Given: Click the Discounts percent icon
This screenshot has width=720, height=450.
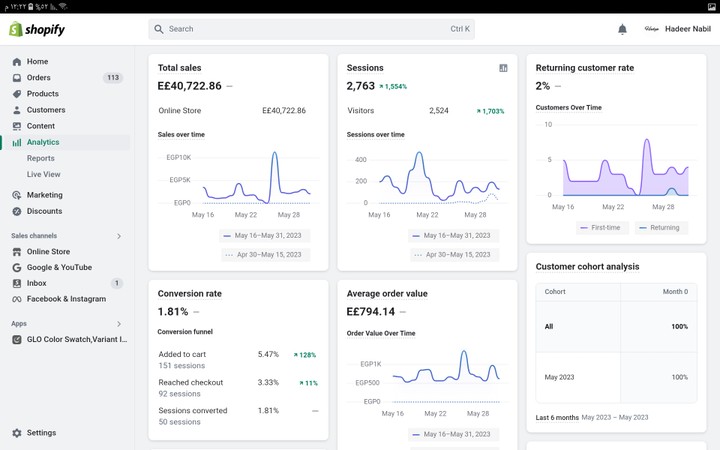Looking at the screenshot, I should click(17, 211).
